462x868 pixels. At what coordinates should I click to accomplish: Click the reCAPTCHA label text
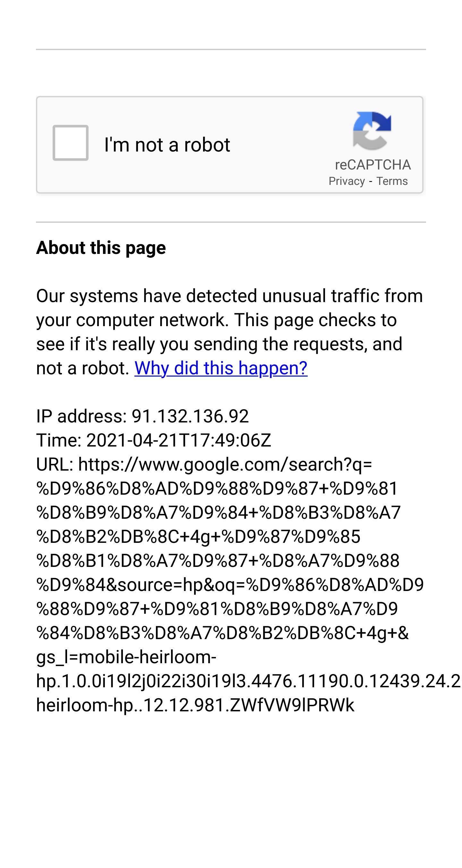[372, 165]
